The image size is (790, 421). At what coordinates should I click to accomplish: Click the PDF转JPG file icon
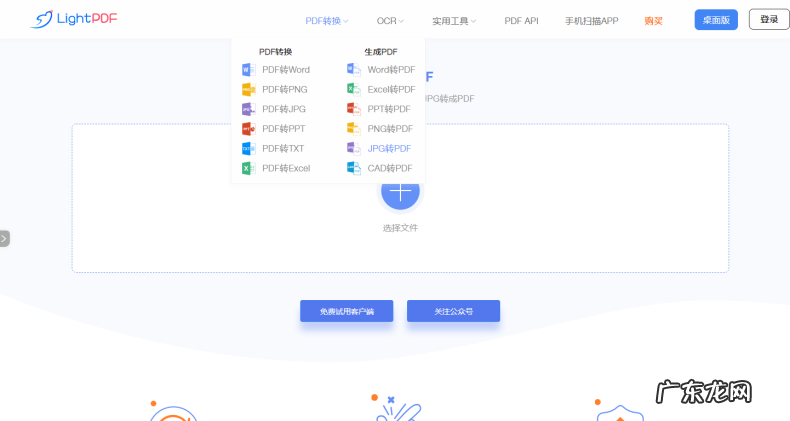click(x=248, y=109)
